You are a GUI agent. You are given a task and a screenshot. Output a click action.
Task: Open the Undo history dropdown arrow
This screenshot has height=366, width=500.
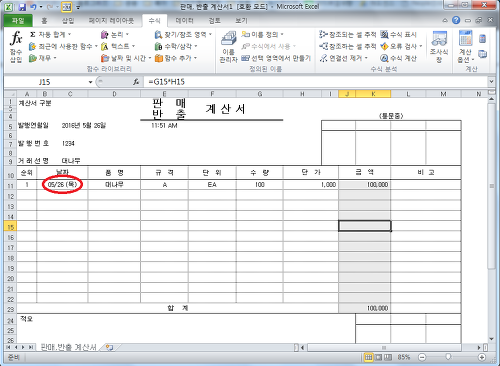click(x=41, y=7)
